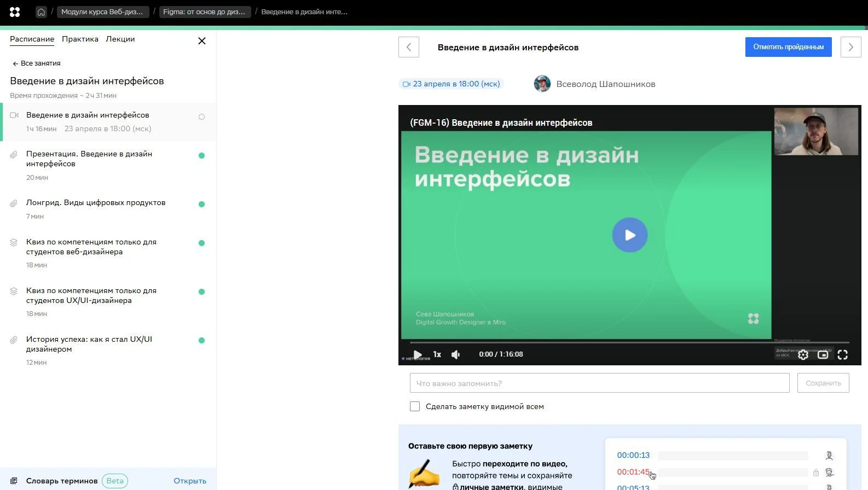Viewport: 868px width, 490px height.
Task: Open 'Figma: от основ до диз...' breadcrumb
Action: 205,11
